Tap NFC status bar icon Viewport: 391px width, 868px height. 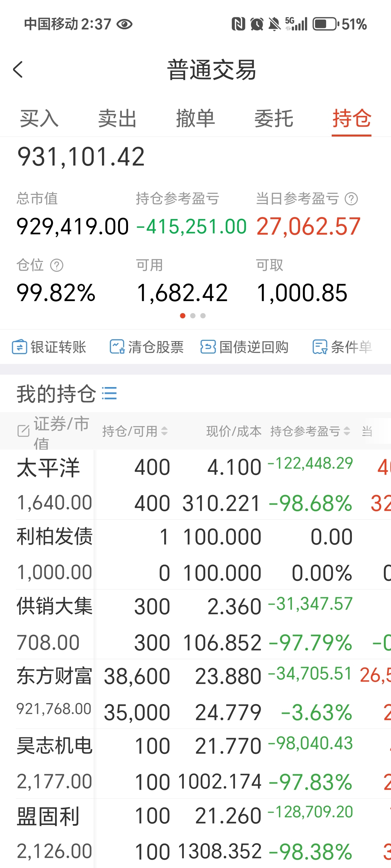click(238, 24)
